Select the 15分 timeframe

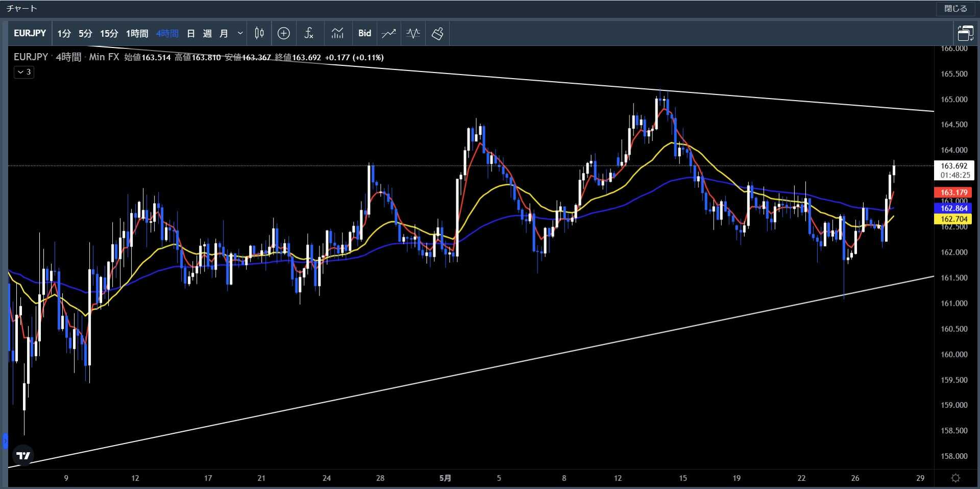(109, 34)
